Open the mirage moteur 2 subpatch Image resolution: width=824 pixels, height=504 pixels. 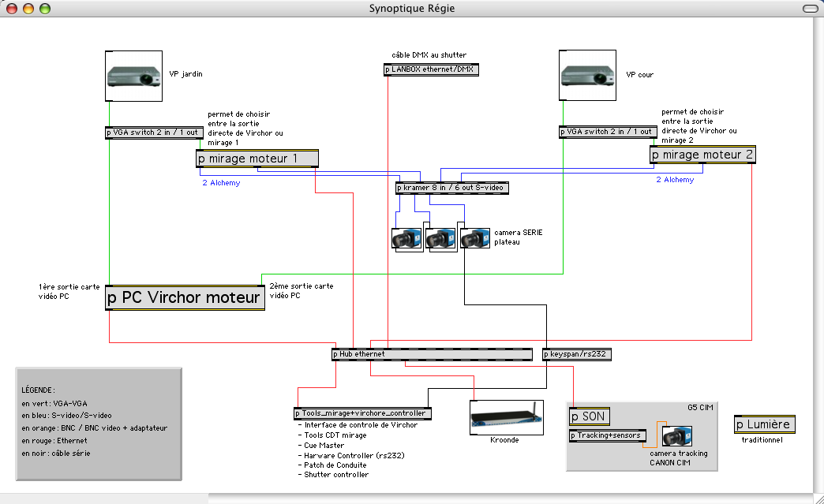(702, 155)
